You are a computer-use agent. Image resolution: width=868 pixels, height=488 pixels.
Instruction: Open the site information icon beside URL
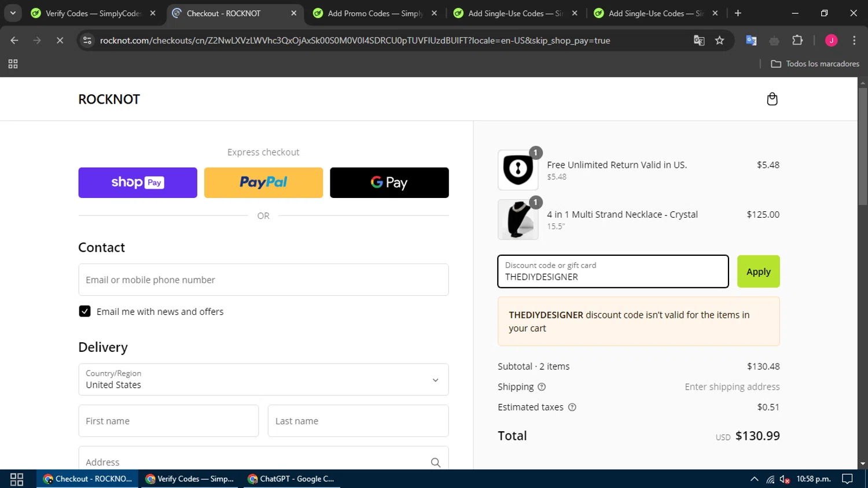click(87, 41)
